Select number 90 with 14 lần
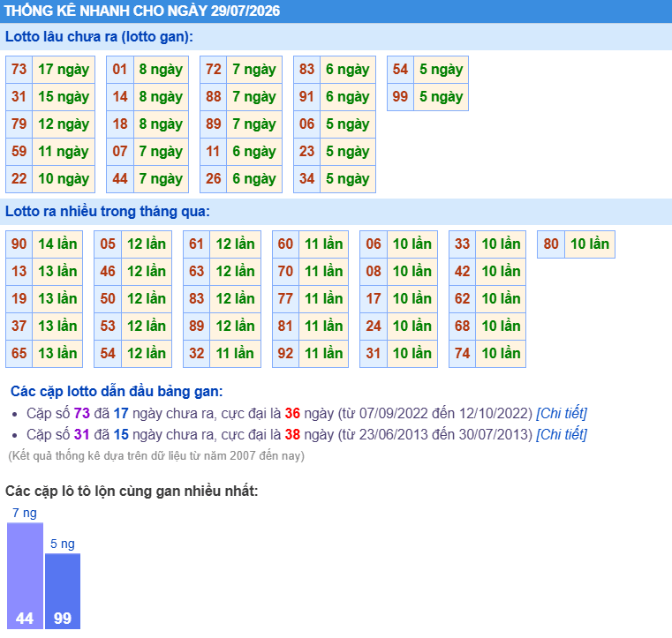672x638 pixels. (19, 244)
